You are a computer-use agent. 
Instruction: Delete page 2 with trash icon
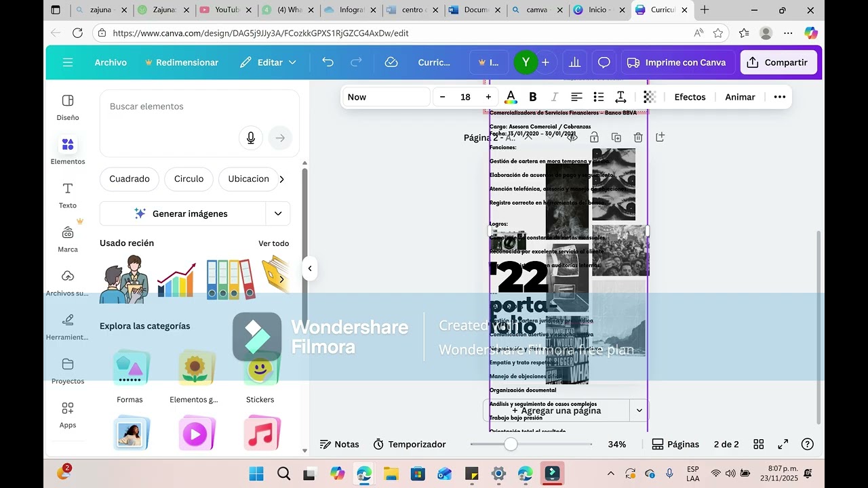pos(638,138)
